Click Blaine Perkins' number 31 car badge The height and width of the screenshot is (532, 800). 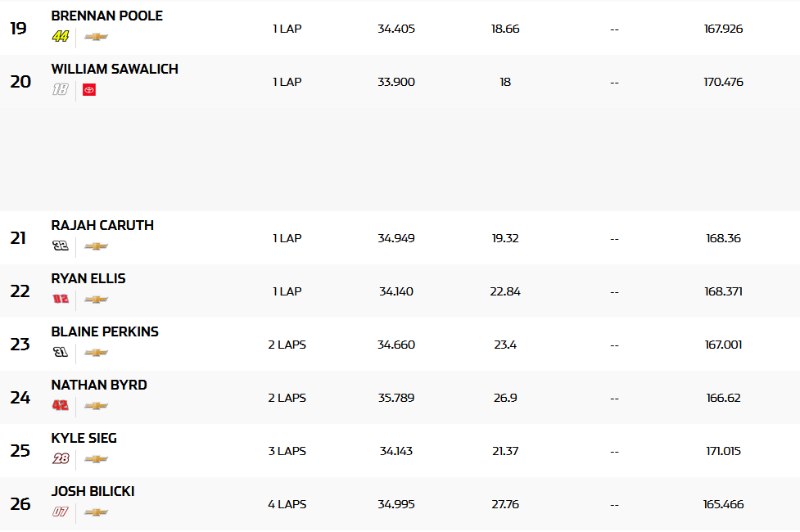[x=61, y=353]
